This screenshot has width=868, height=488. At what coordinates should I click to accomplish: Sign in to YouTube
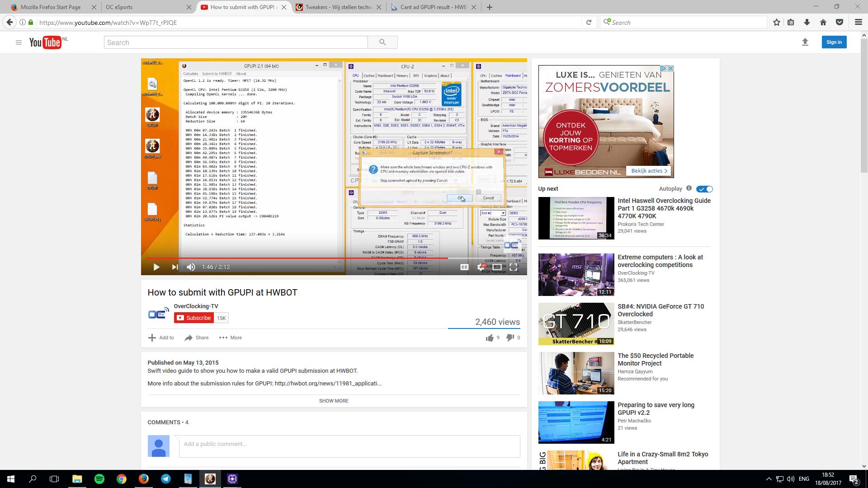[x=834, y=42]
